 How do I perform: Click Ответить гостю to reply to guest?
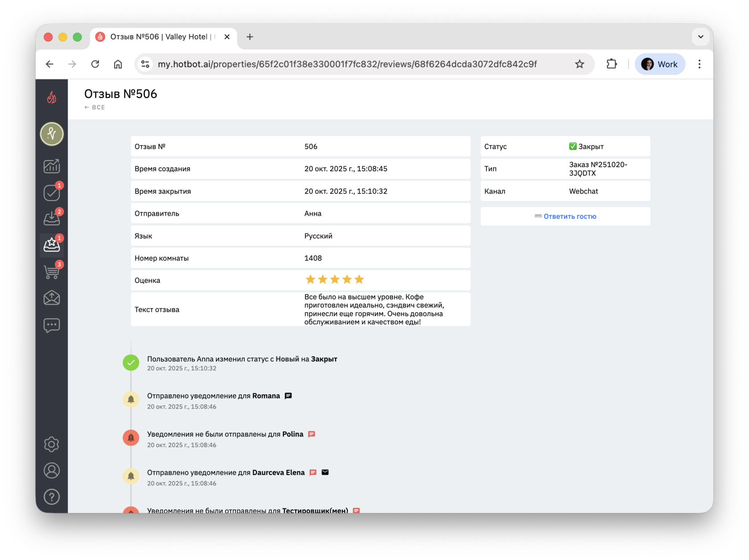click(x=565, y=216)
